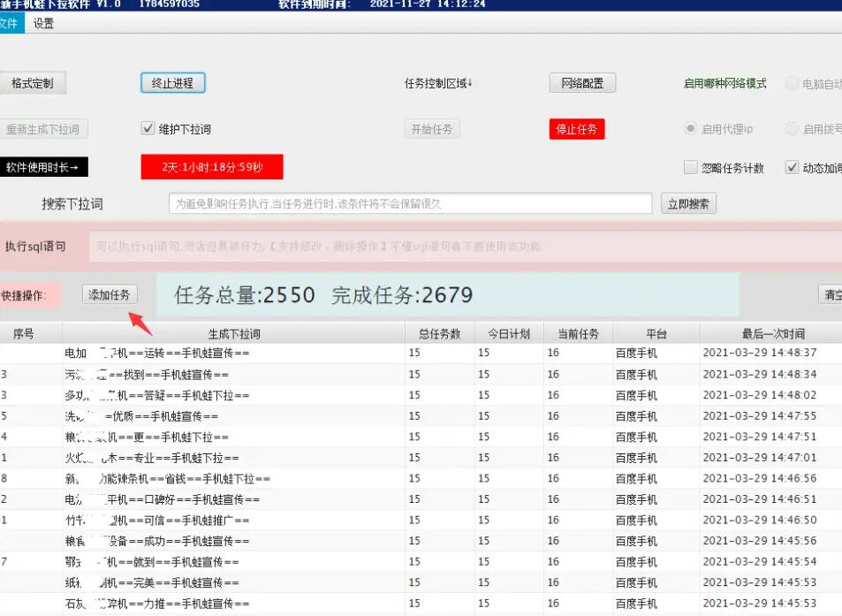Click the red 停止任务 button
Image resolution: width=842 pixels, height=616 pixels.
pyautogui.click(x=576, y=129)
